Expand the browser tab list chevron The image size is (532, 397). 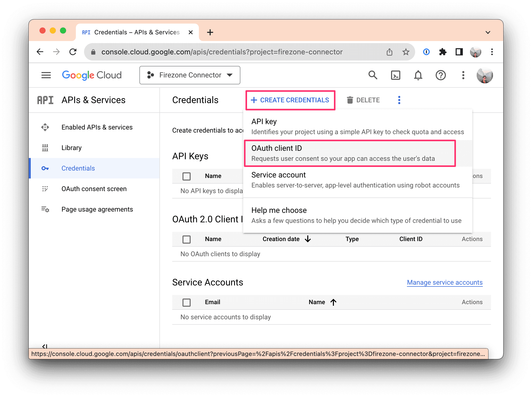pos(487,32)
